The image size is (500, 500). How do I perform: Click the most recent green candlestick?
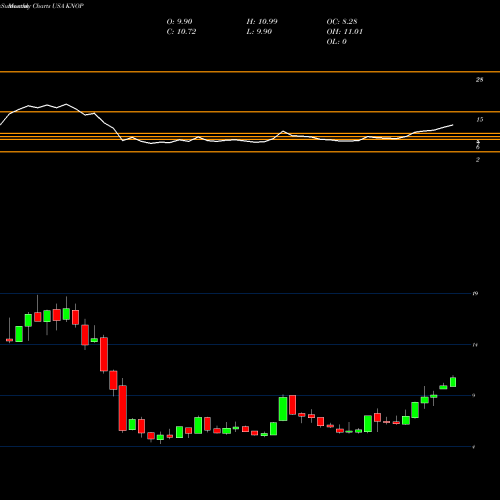453,382
